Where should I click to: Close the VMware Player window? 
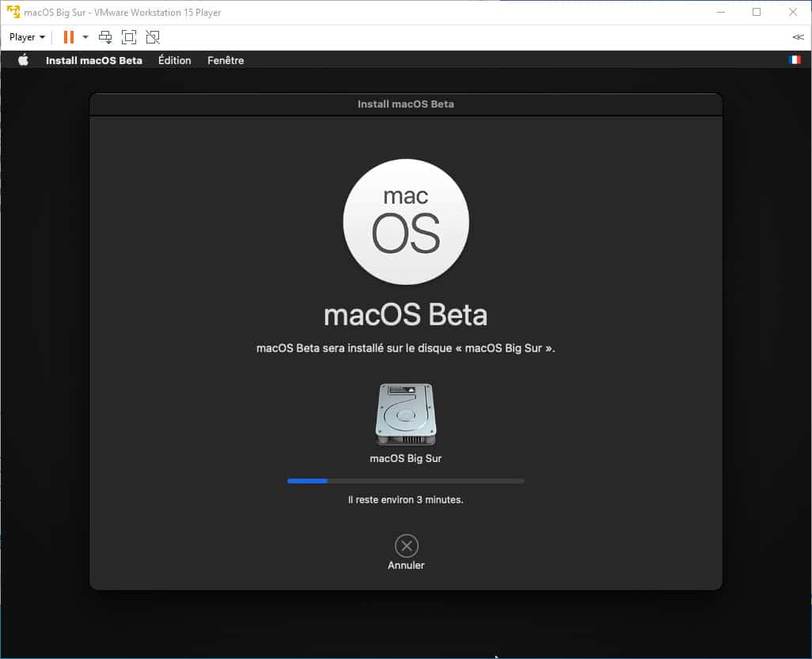(x=793, y=12)
